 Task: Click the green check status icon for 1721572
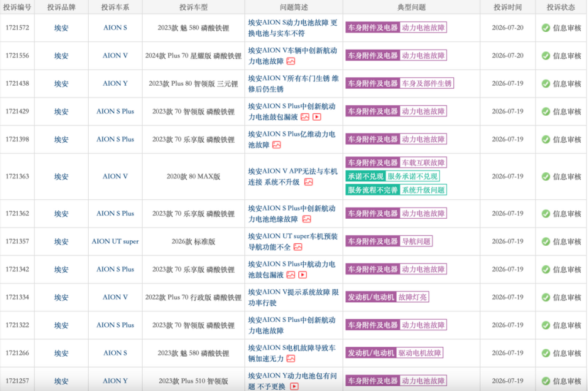pyautogui.click(x=546, y=28)
